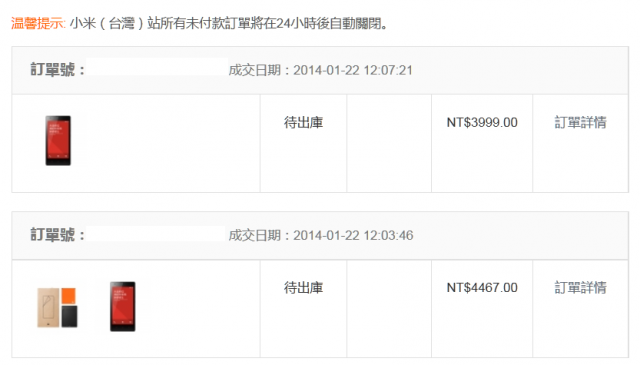
Task: Click the 待出庫 status of second order
Action: coord(303,288)
